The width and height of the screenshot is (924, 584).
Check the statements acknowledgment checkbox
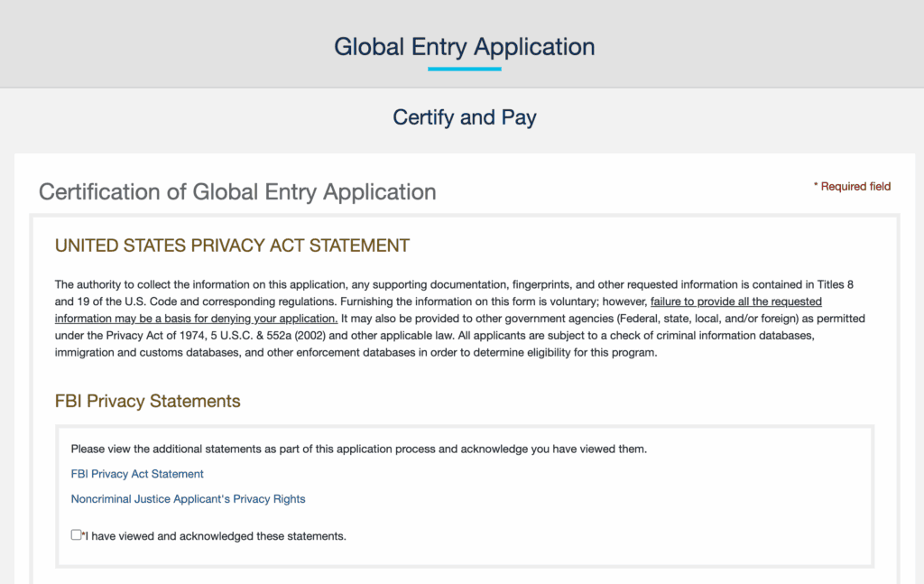click(76, 534)
